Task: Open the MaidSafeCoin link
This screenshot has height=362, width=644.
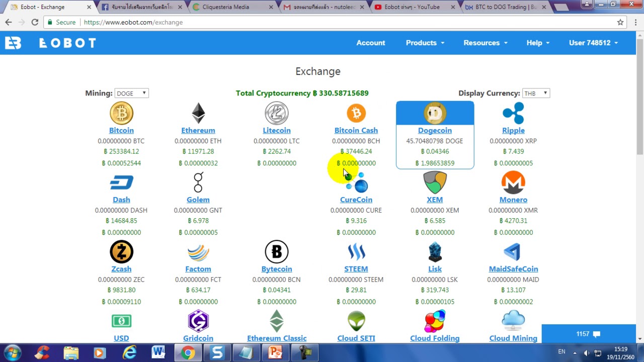Action: [513, 269]
